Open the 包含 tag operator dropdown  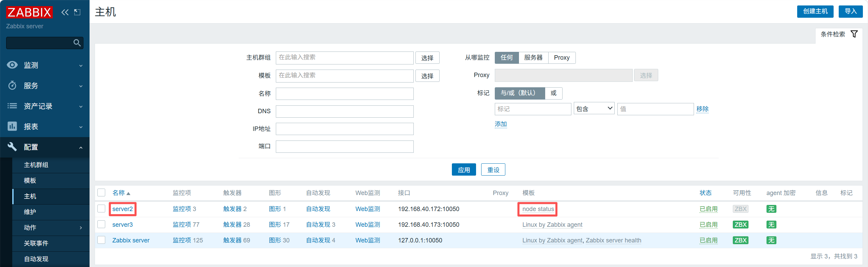[594, 109]
